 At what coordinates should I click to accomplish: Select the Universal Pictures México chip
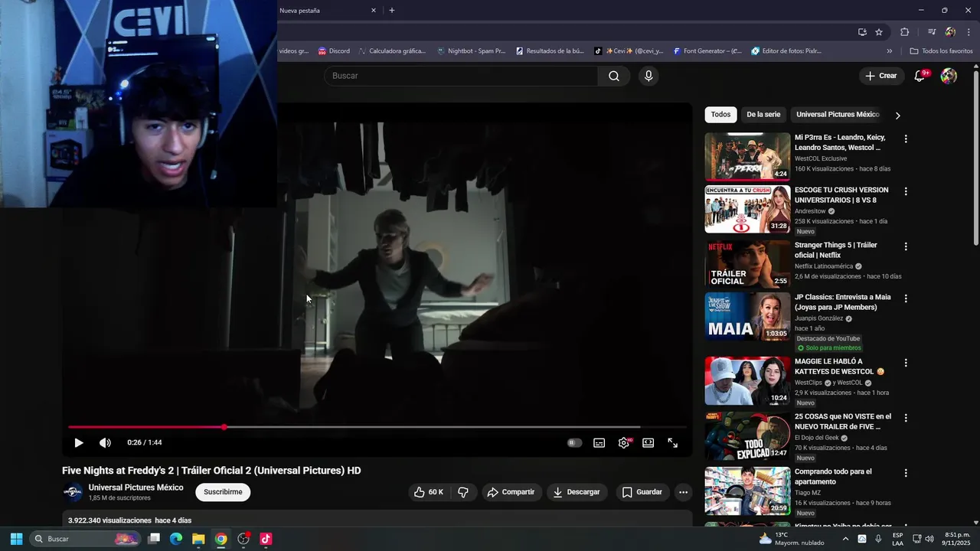(x=838, y=115)
